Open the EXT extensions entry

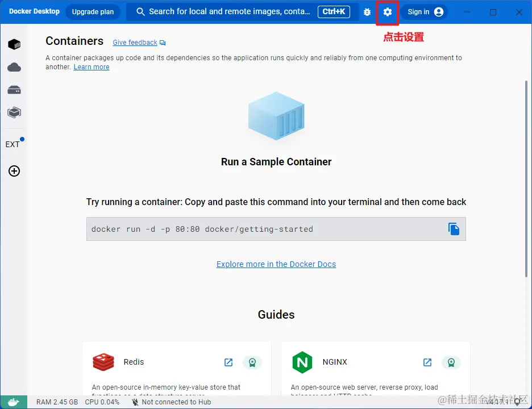(13, 144)
